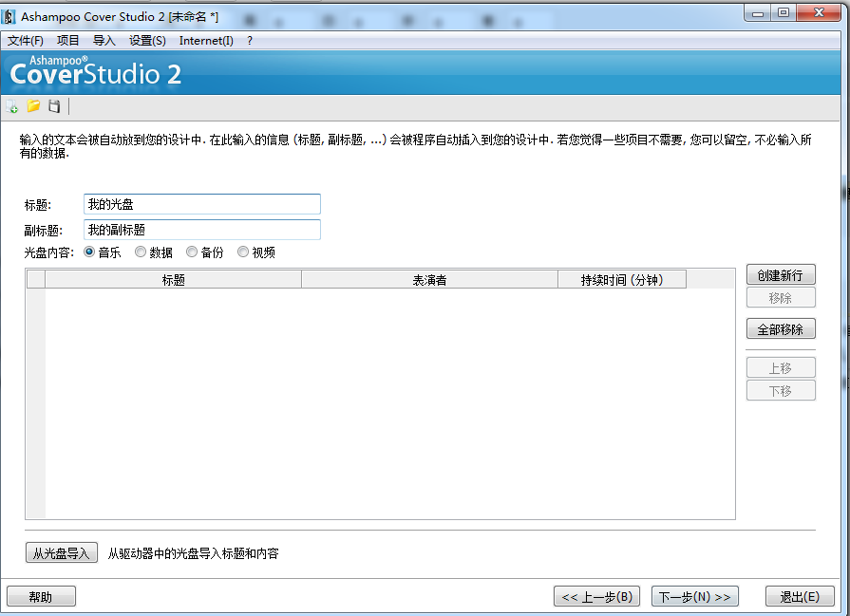Select the 视频 radio button
The width and height of the screenshot is (850, 616).
(243, 252)
